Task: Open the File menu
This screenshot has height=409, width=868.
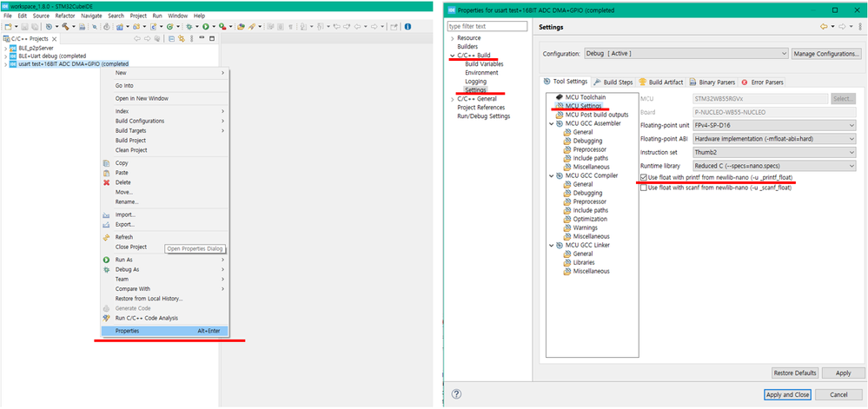Action: [7, 16]
